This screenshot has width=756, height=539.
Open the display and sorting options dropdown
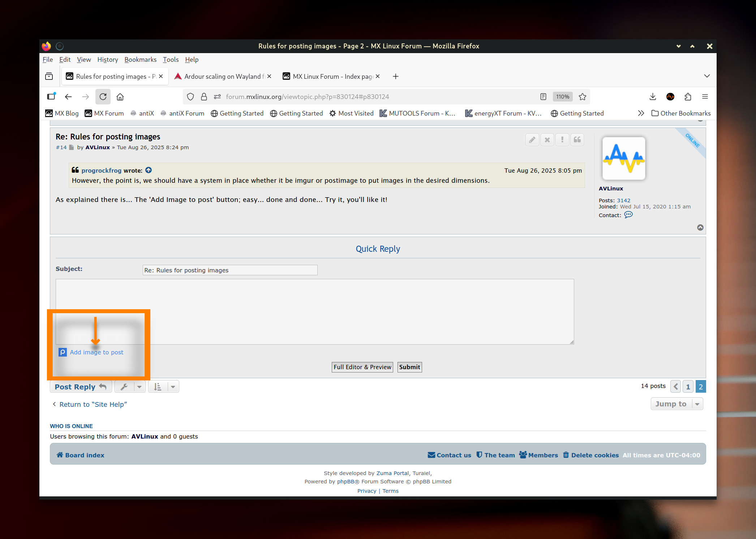163,387
